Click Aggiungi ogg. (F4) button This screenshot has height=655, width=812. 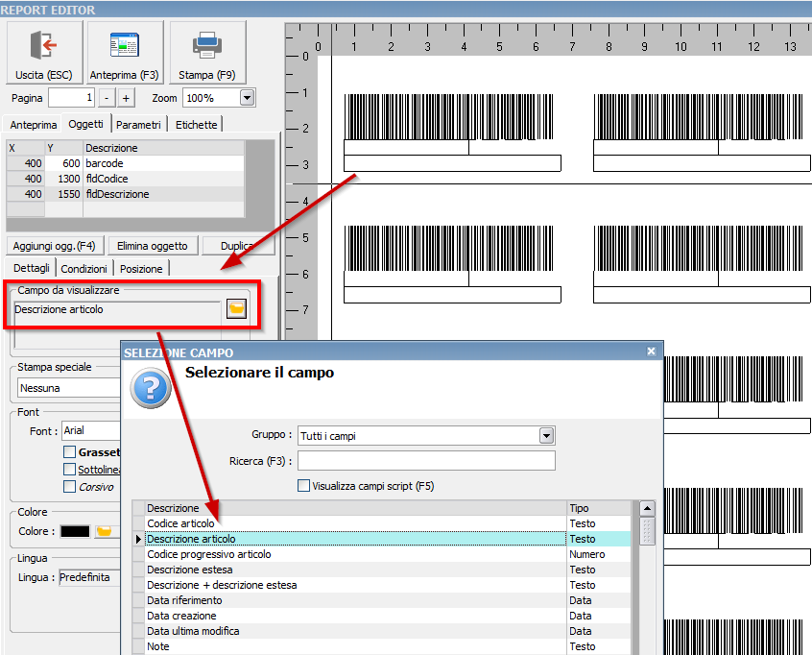coord(55,246)
